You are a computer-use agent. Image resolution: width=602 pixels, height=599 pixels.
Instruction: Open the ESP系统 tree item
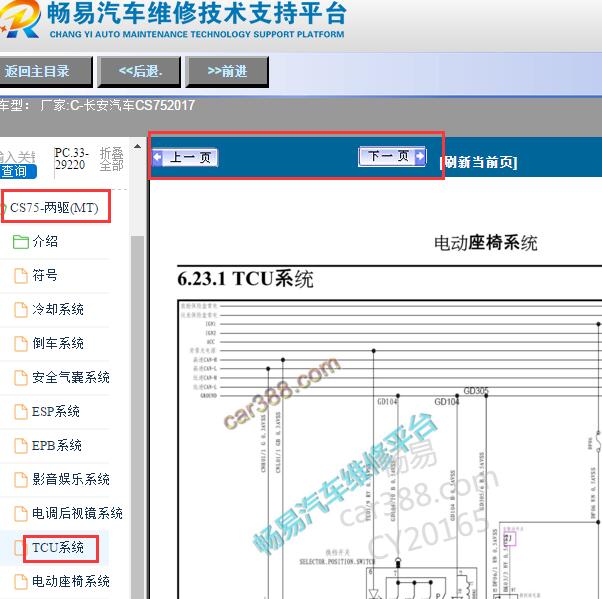click(x=56, y=411)
